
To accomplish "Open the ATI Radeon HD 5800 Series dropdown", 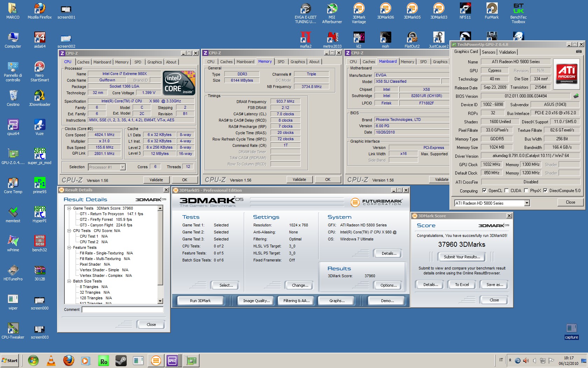I will 527,203.
